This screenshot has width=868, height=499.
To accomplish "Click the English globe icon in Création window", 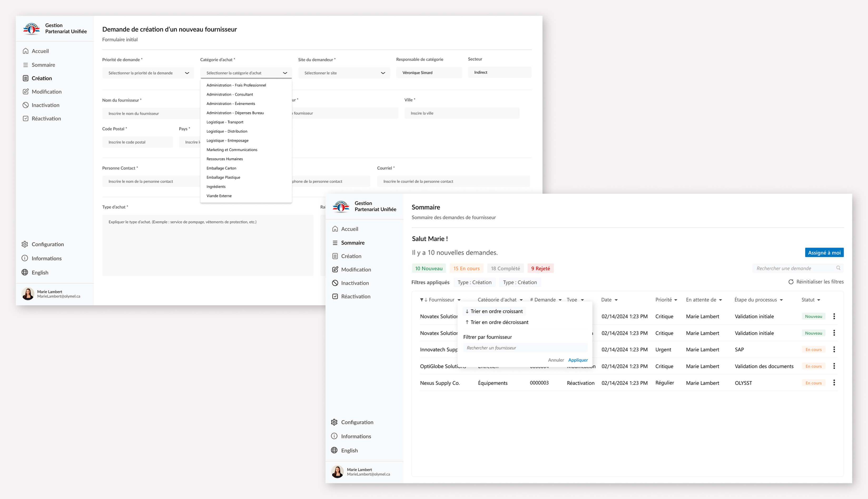I will 25,272.
